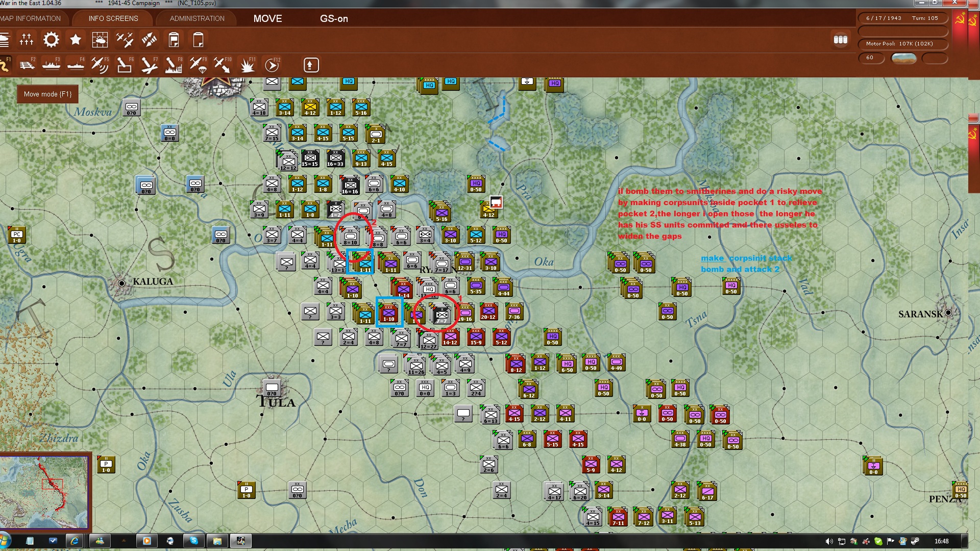Select air recon mode (F5)
This screenshot has width=980, height=551.
(100, 65)
